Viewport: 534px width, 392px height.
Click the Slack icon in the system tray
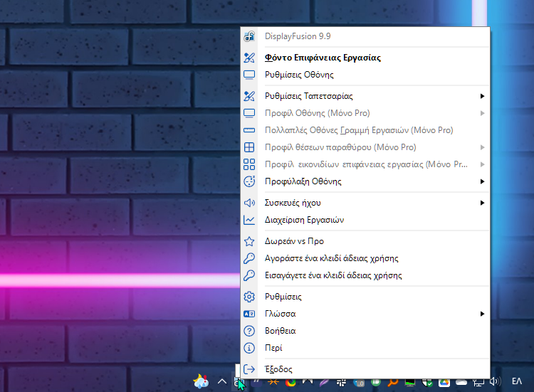pyautogui.click(x=341, y=383)
